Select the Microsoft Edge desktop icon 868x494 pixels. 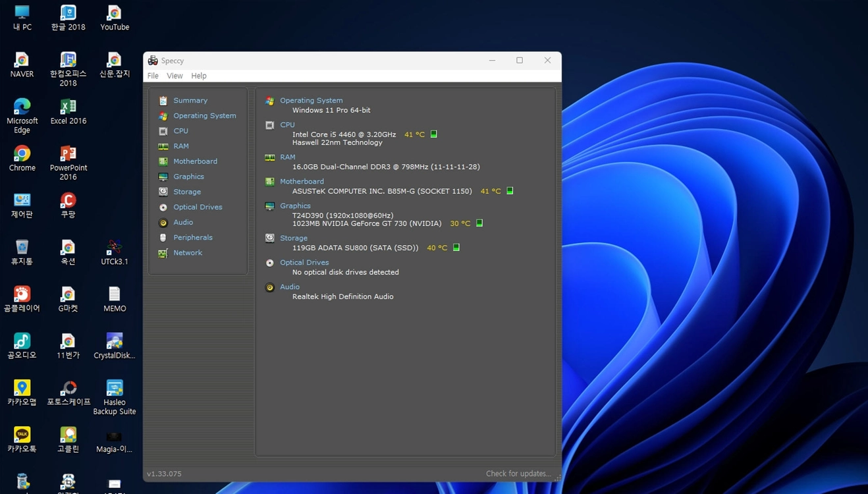(x=22, y=116)
